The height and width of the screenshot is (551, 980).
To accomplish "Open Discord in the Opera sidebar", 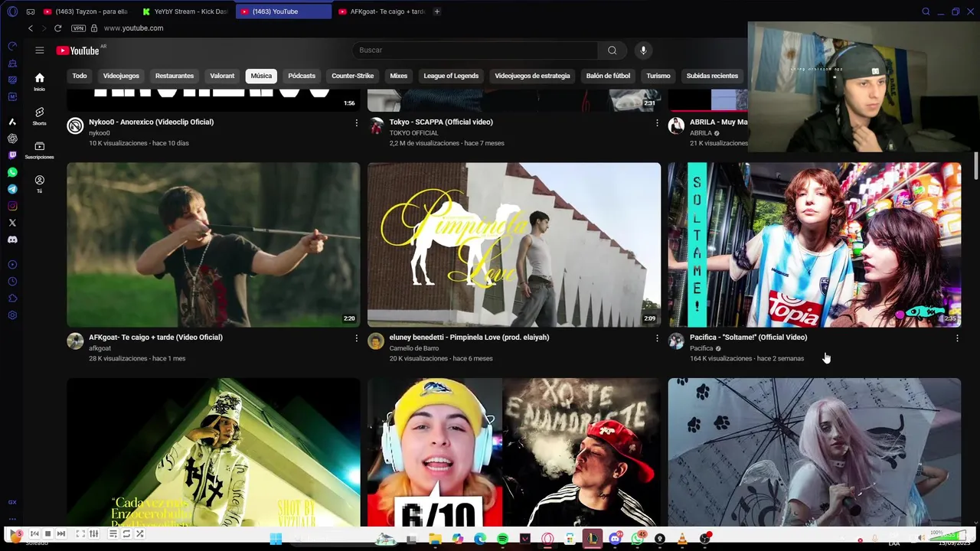I will coord(12,240).
